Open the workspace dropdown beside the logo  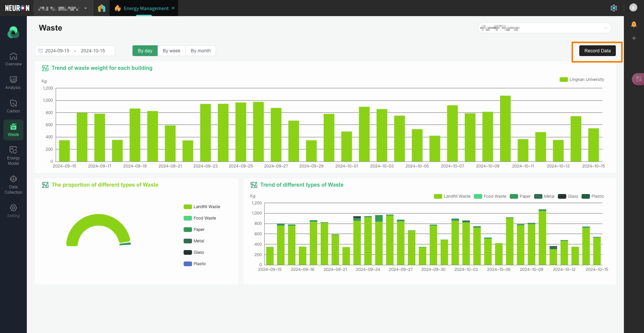point(62,8)
